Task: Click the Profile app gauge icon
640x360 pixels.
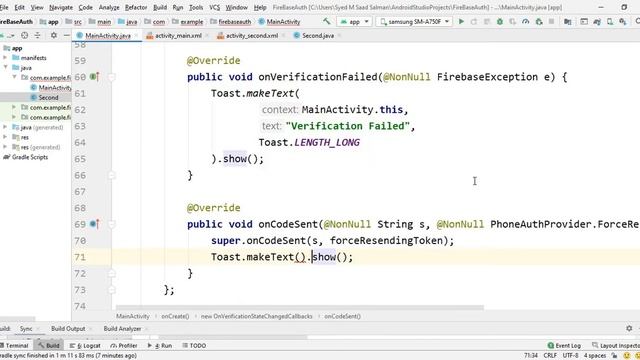Action: [x=526, y=21]
